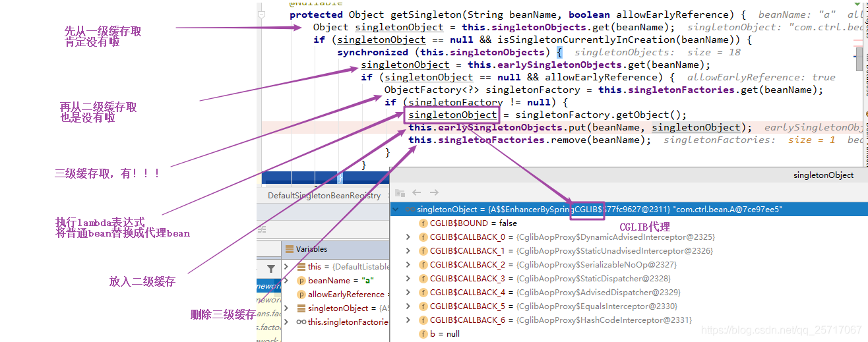Click the parameter icon of beanName
Viewport: 868px width, 342px height.
pos(301,281)
